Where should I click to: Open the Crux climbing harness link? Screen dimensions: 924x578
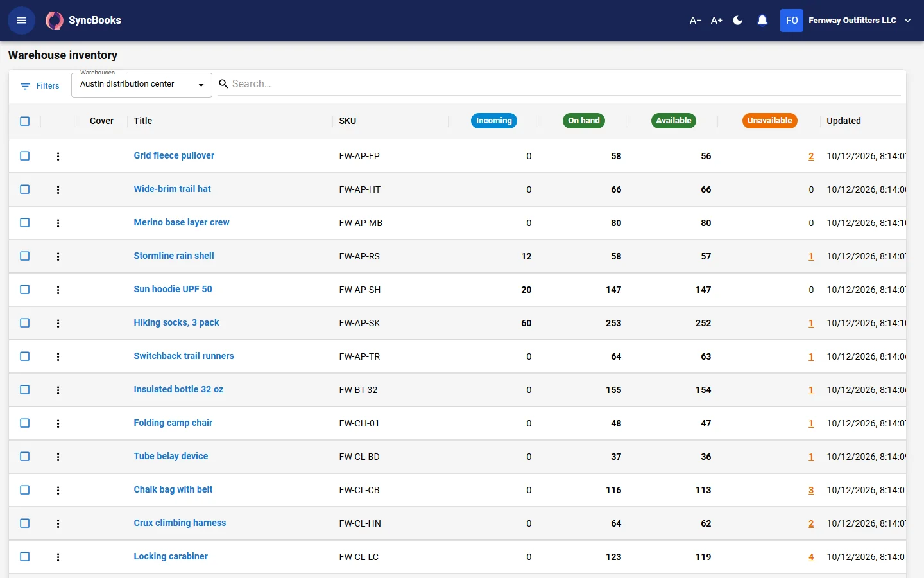pos(180,523)
